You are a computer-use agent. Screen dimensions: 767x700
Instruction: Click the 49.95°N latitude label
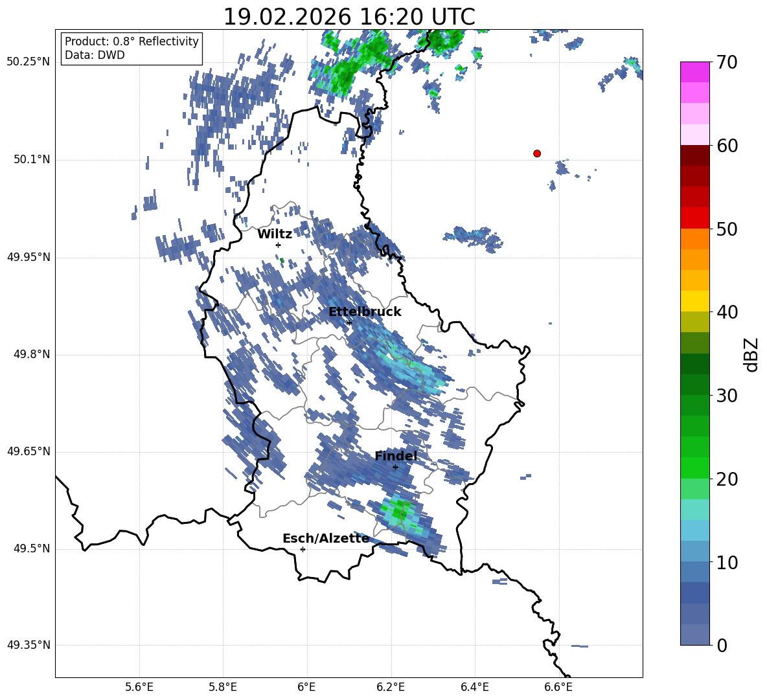coord(28,257)
